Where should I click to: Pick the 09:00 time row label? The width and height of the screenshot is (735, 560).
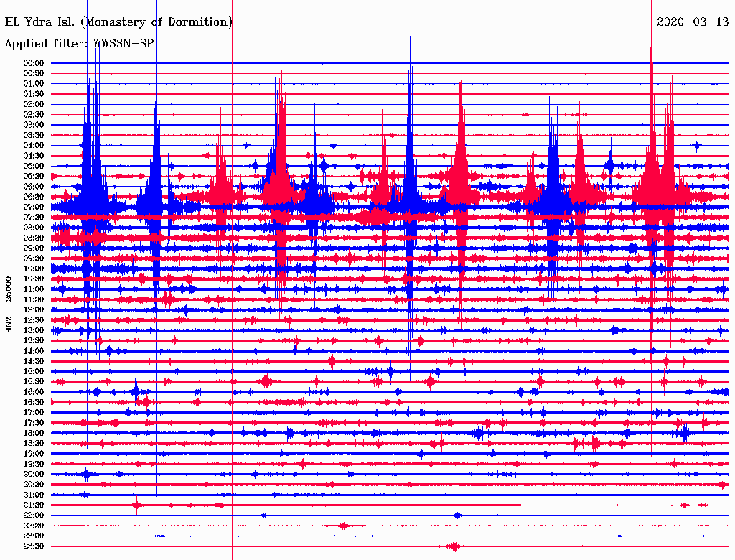pyautogui.click(x=34, y=248)
